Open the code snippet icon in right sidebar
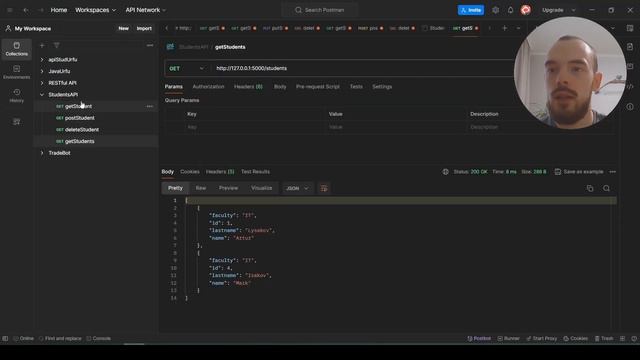The height and width of the screenshot is (360, 640). pos(630,87)
